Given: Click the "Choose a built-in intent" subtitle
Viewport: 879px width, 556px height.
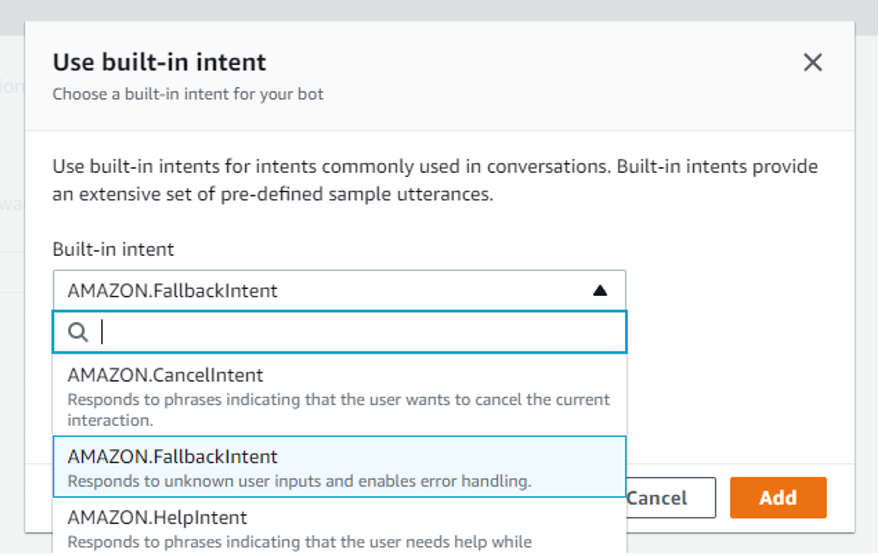Looking at the screenshot, I should [188, 95].
